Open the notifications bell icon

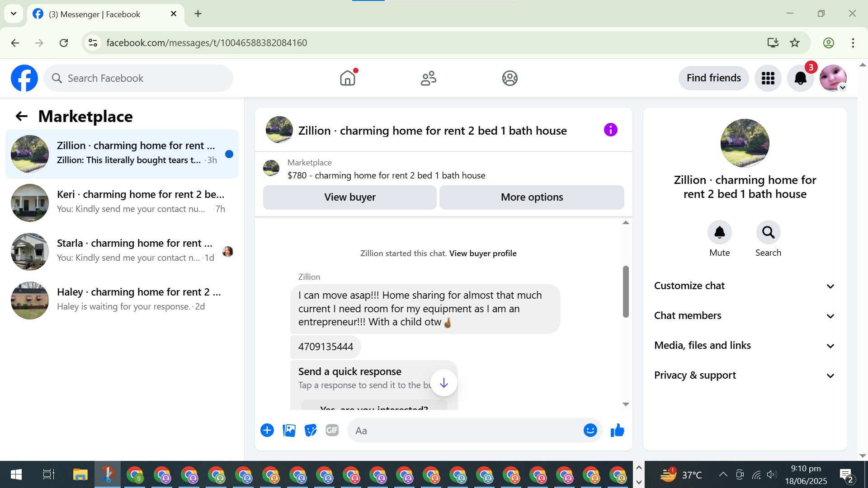click(801, 78)
